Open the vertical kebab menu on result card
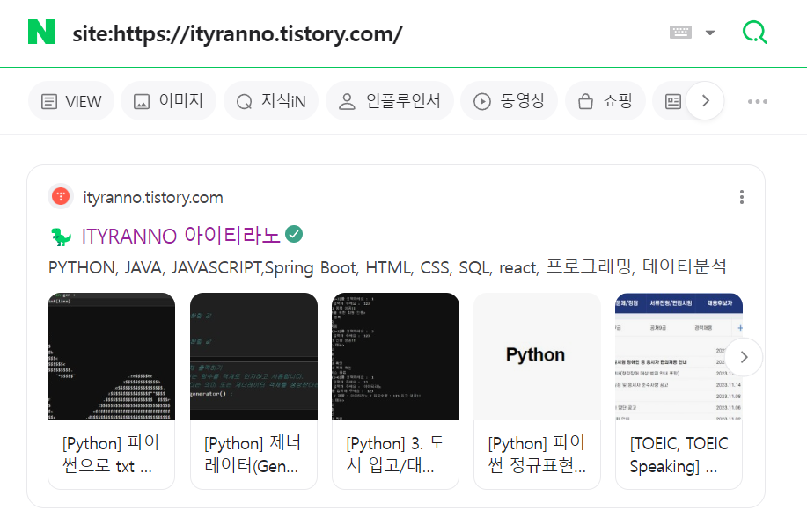Image resolution: width=807 pixels, height=532 pixels. (x=742, y=197)
